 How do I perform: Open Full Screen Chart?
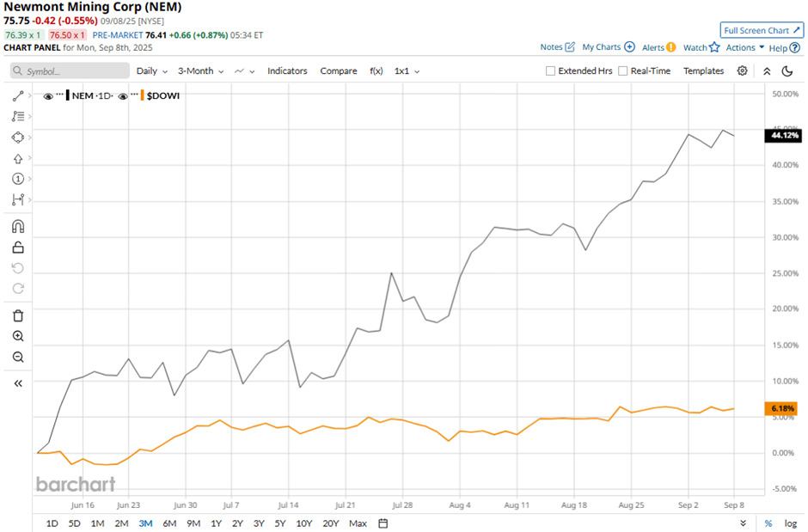click(x=762, y=30)
